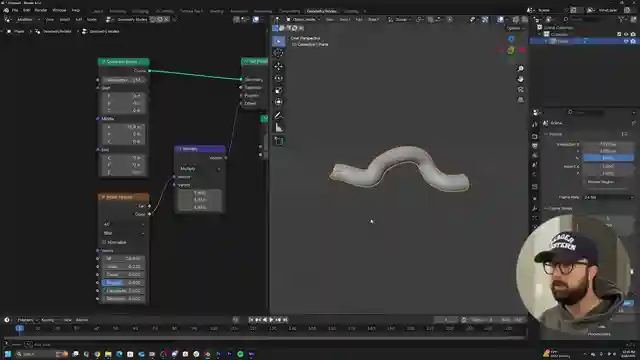Image resolution: width=640 pixels, height=360 pixels.
Task: Click the Scale value slider in Noise Texture
Action: tap(123, 267)
